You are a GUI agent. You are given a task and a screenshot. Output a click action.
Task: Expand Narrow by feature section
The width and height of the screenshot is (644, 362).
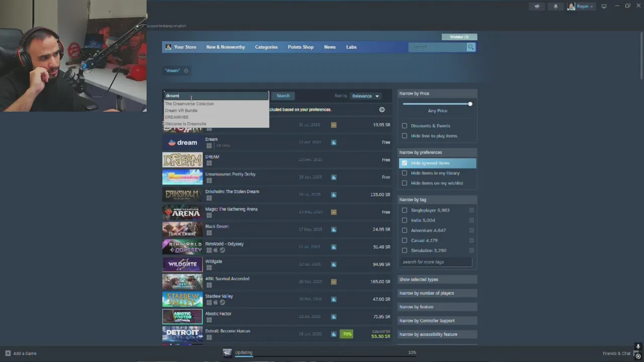point(437,307)
